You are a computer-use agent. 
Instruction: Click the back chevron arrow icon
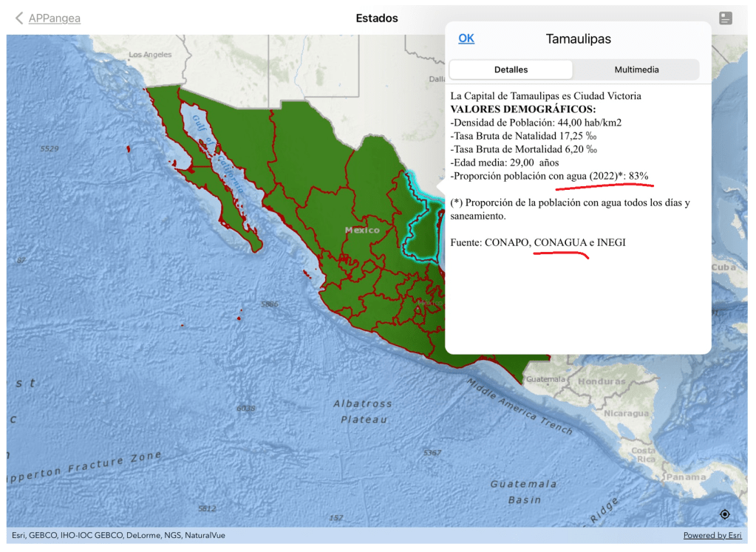pyautogui.click(x=19, y=18)
